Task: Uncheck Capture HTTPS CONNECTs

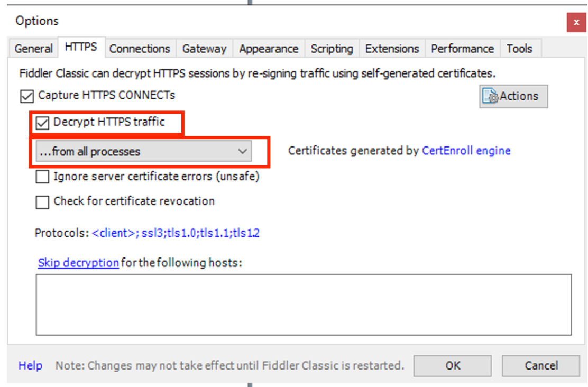Action: point(26,96)
